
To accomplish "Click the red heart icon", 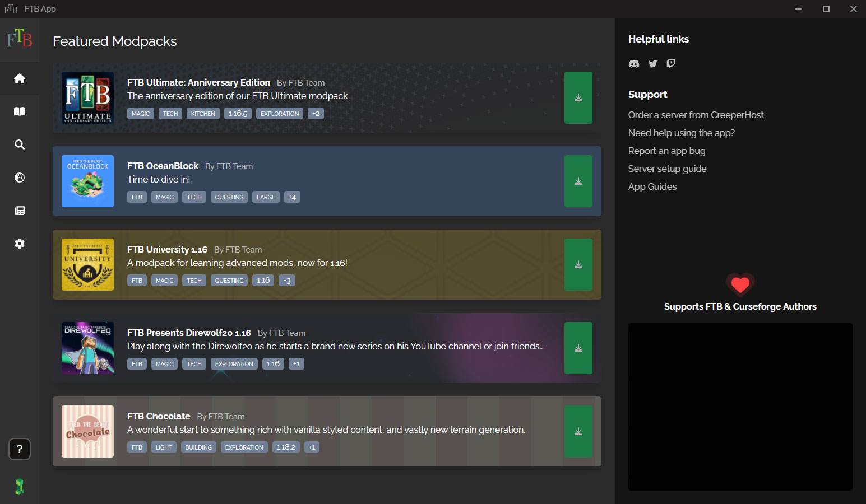I will pos(740,285).
